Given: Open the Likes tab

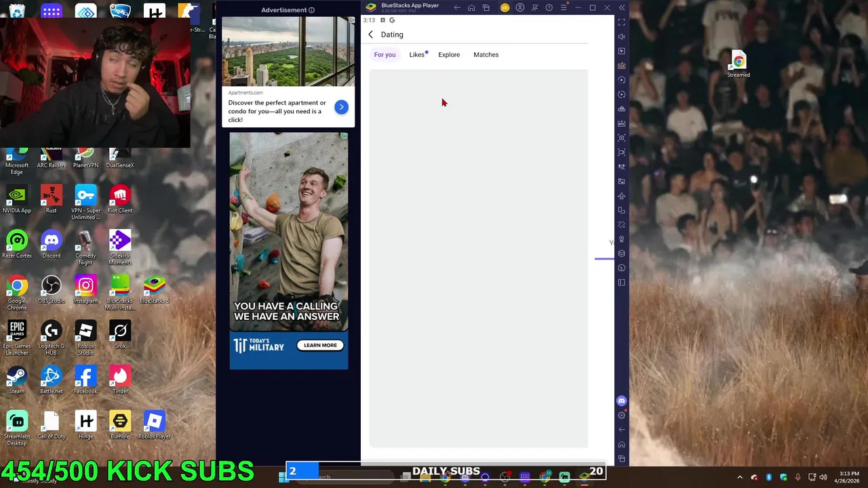Looking at the screenshot, I should pos(417,55).
